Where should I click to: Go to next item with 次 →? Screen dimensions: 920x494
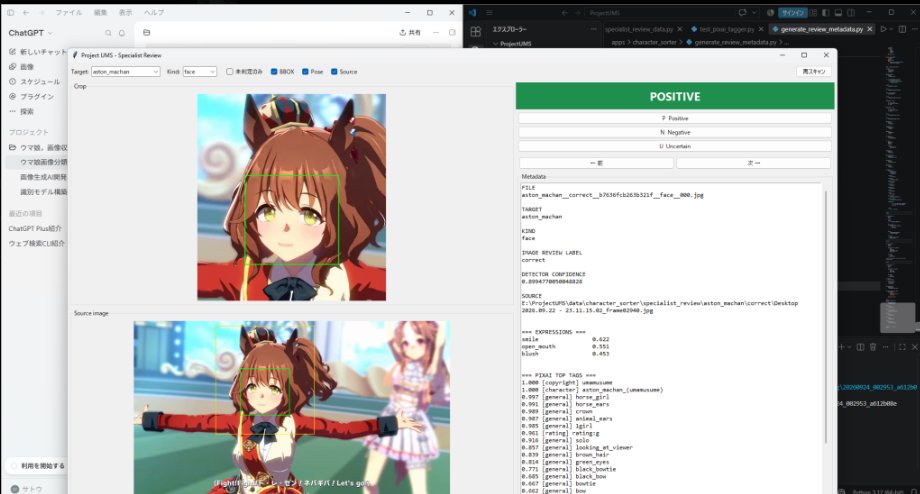point(753,163)
